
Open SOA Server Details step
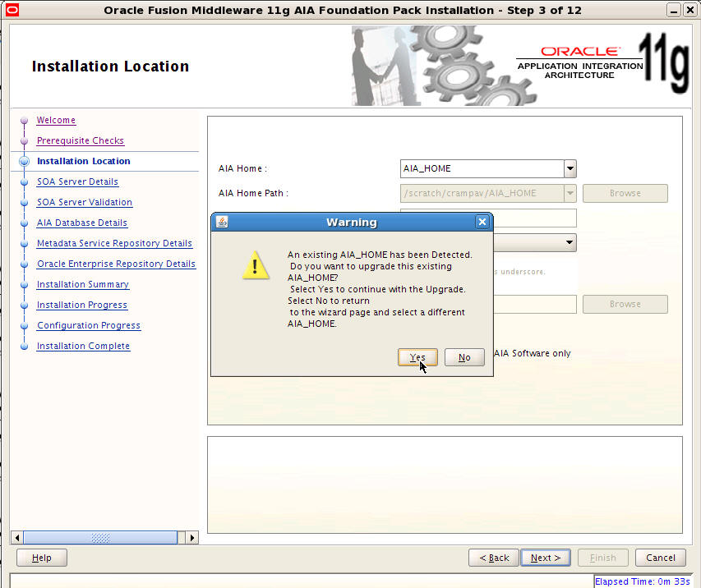[78, 181]
